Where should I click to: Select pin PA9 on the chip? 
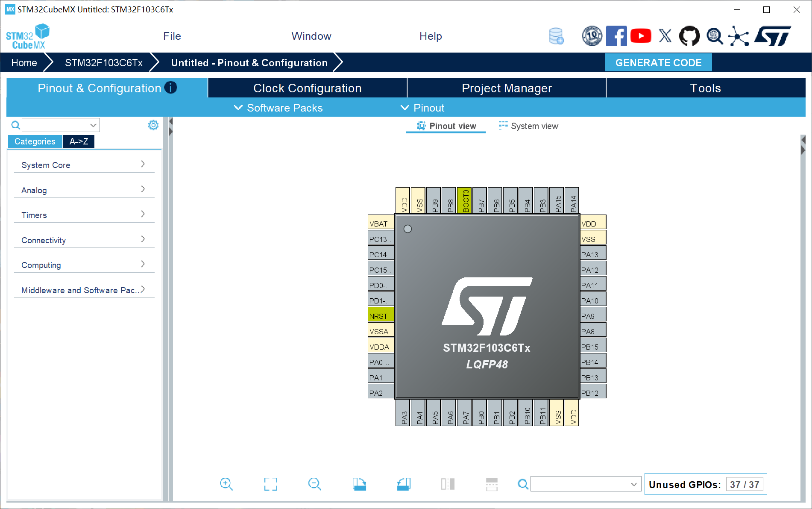point(593,315)
